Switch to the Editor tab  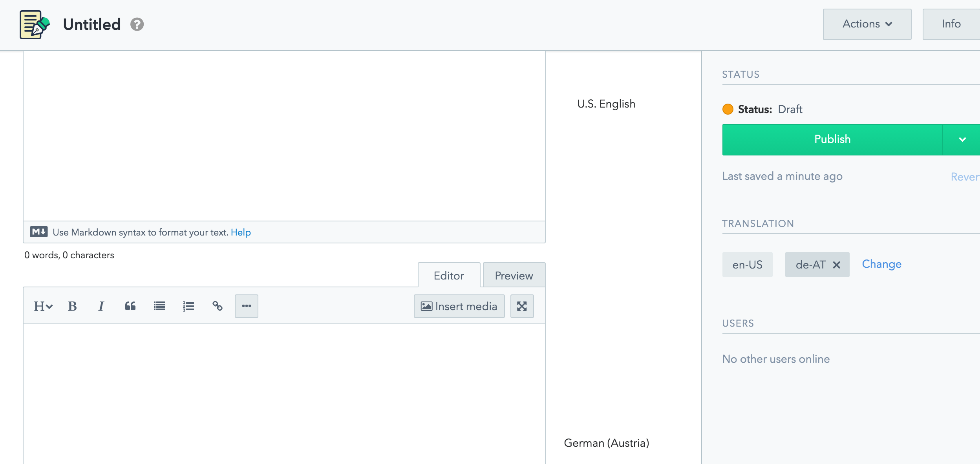click(449, 276)
